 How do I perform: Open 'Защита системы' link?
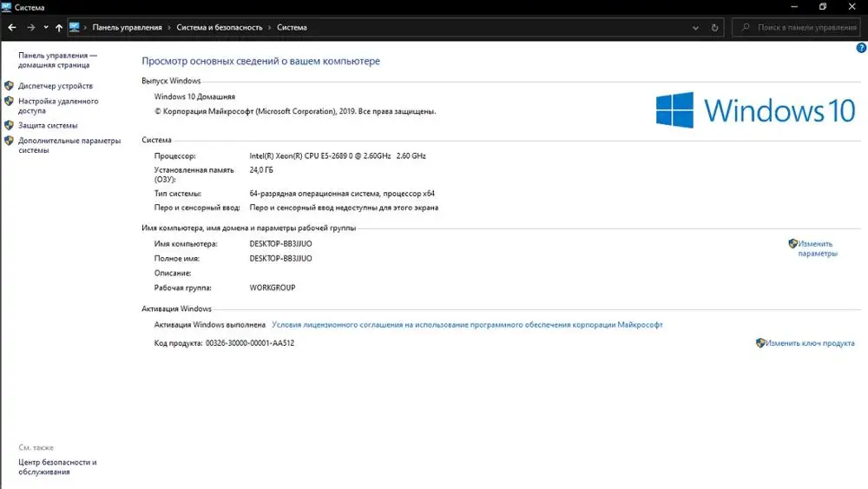click(x=48, y=126)
